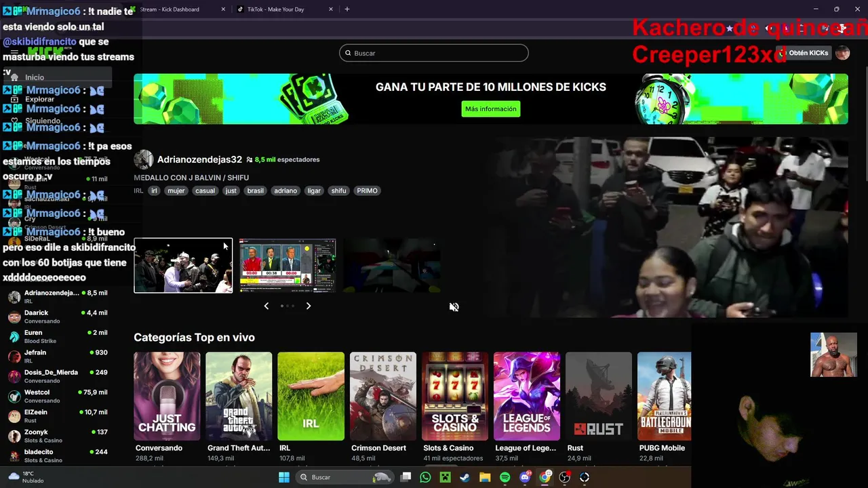Select the 'PRIMO' tag

[x=367, y=191]
